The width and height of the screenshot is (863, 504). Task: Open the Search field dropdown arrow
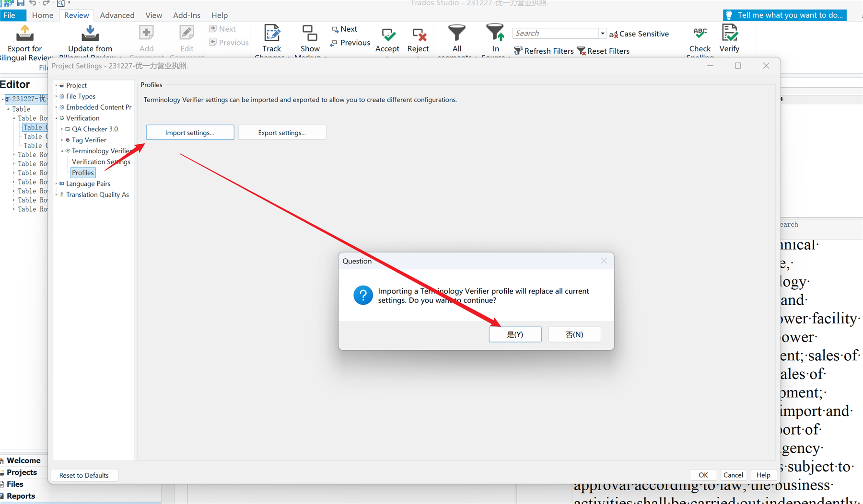(602, 33)
